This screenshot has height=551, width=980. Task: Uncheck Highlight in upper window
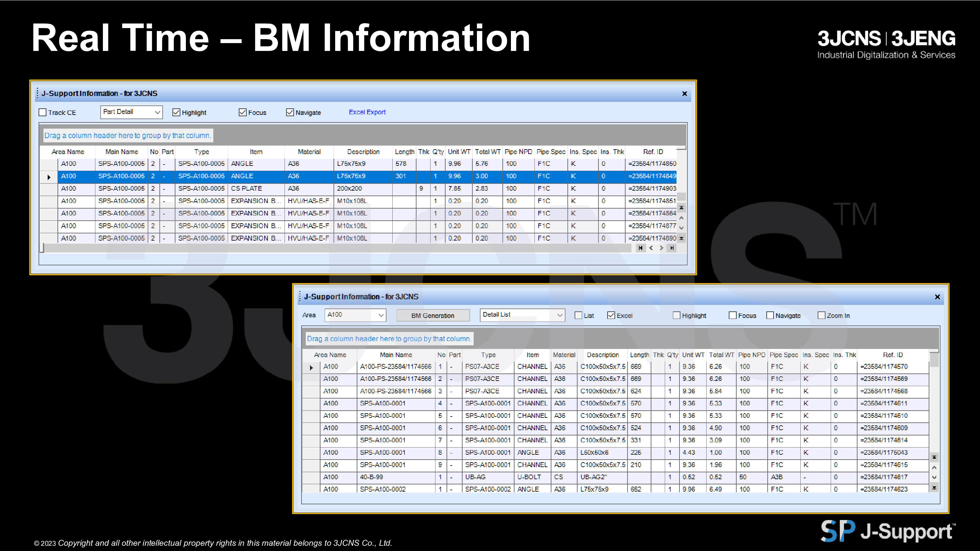[x=176, y=112]
